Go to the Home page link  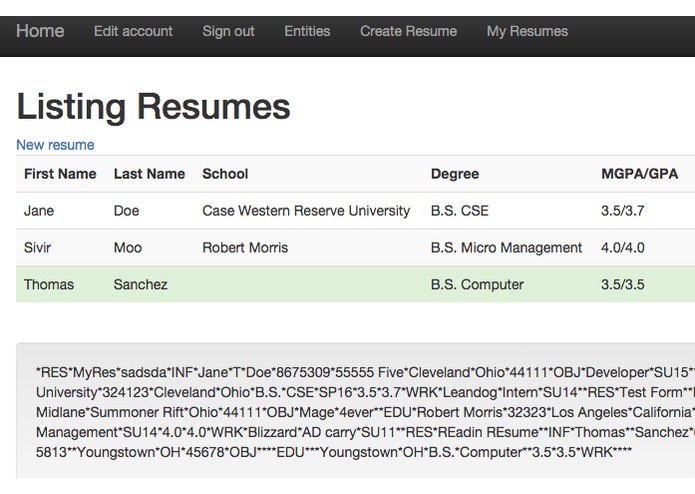(40, 31)
